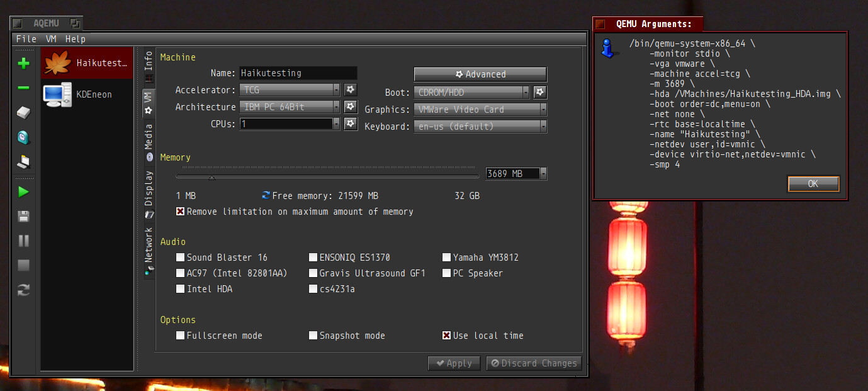Enable Fullscreen mode checkbox
This screenshot has width=868, height=391.
point(180,335)
